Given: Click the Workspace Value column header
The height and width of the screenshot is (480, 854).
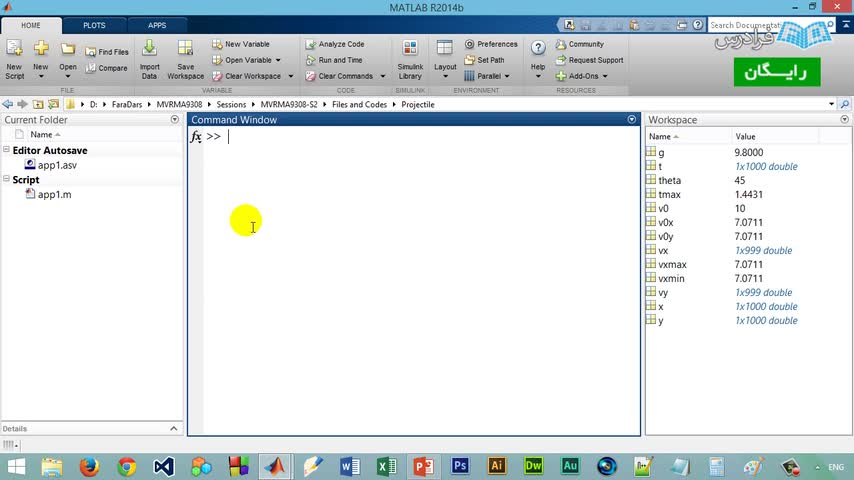Looking at the screenshot, I should pos(745,137).
